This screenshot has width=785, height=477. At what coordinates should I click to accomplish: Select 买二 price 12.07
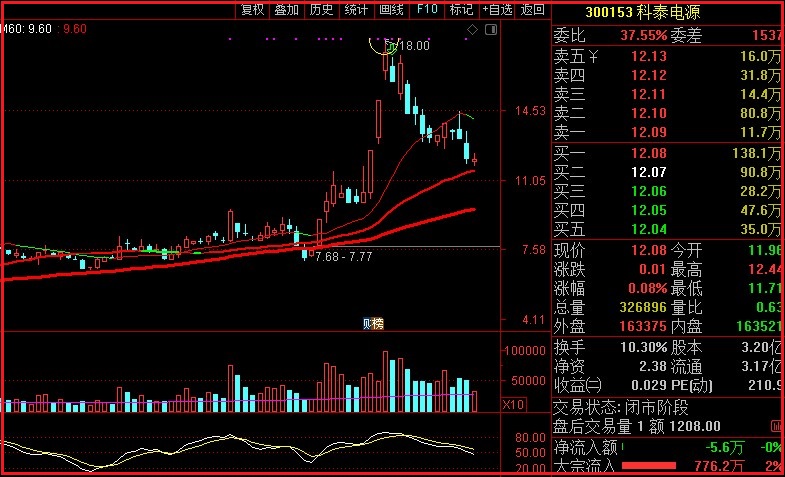tap(649, 172)
